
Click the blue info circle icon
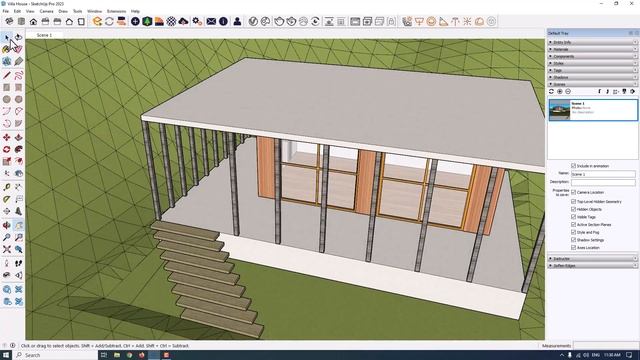tap(223, 22)
